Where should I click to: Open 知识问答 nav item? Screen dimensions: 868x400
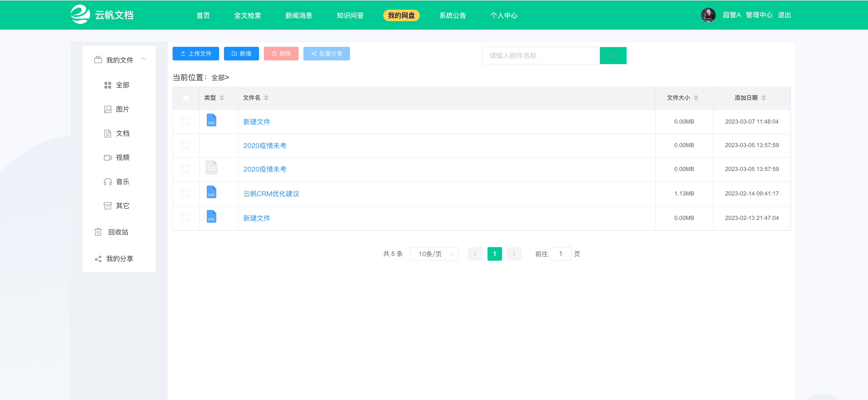tap(350, 15)
